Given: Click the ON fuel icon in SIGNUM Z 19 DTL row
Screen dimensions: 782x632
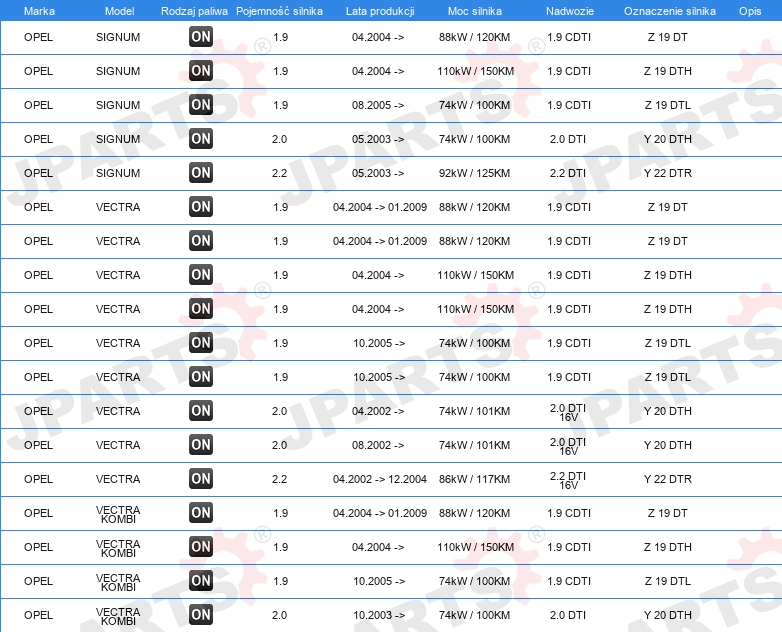Looking at the screenshot, I should click(x=201, y=105).
